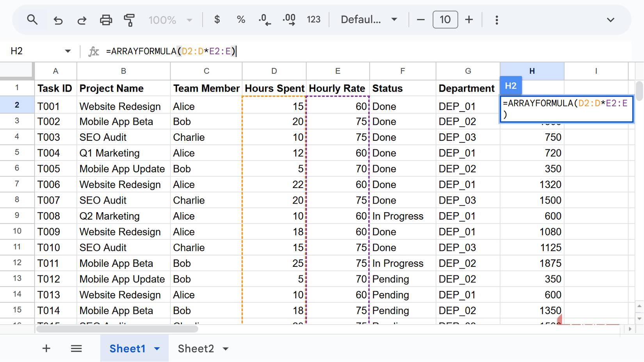The image size is (644, 362).
Task: Apply percent formatting
Action: (x=240, y=20)
